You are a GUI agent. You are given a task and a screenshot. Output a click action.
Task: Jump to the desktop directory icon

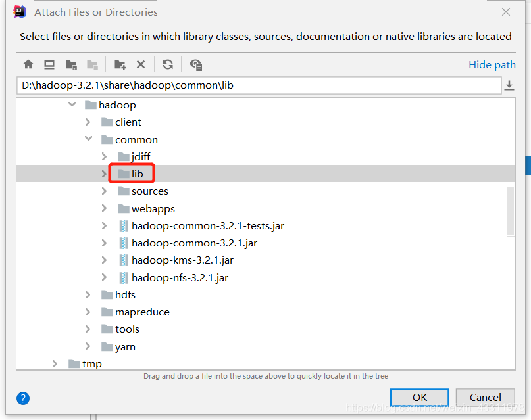tap(49, 64)
